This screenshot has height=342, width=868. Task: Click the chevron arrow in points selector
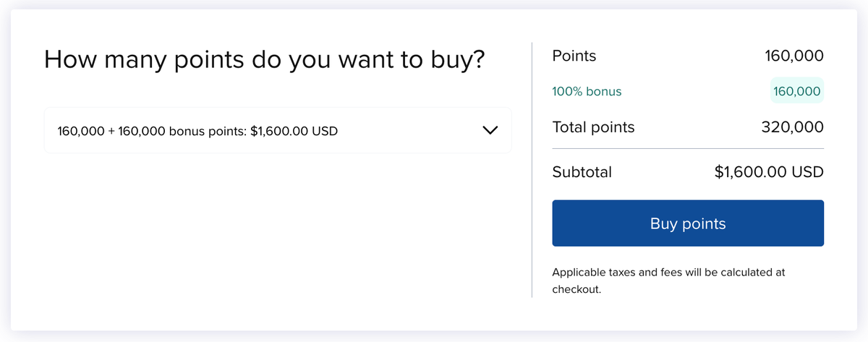click(x=490, y=131)
